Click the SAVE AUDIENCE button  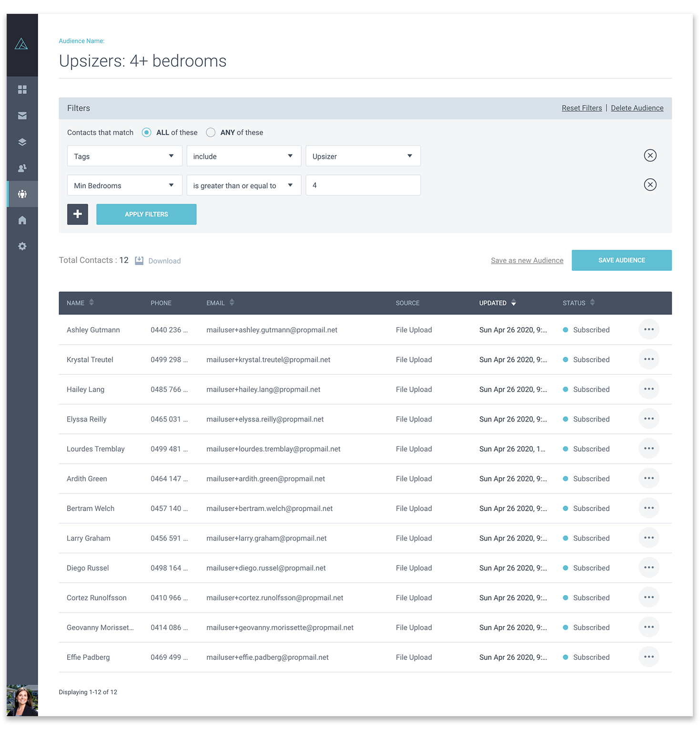621,260
